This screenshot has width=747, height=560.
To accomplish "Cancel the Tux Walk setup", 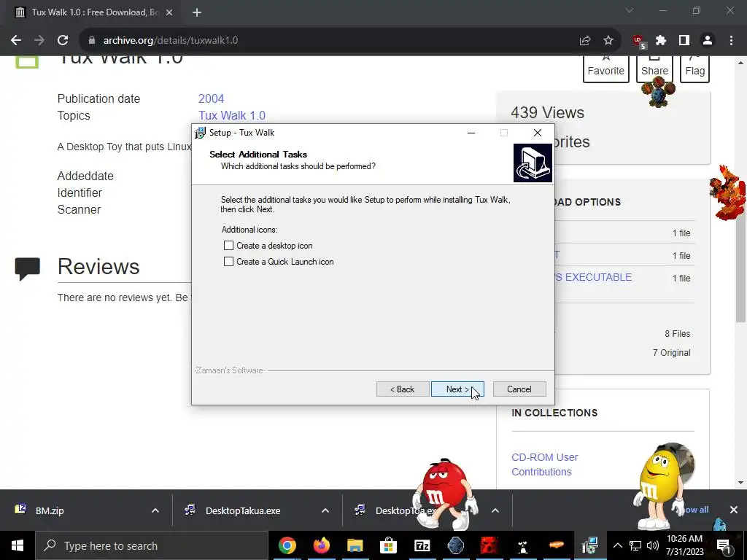I will pos(519,389).
